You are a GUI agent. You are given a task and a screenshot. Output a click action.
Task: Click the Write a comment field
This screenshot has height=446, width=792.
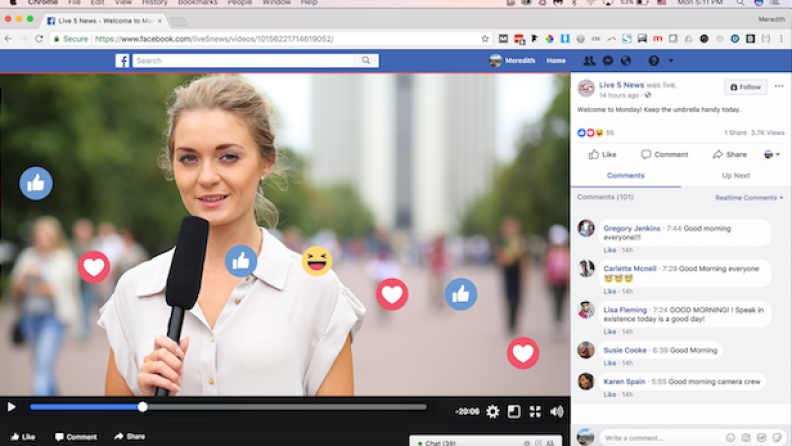[x=662, y=437]
